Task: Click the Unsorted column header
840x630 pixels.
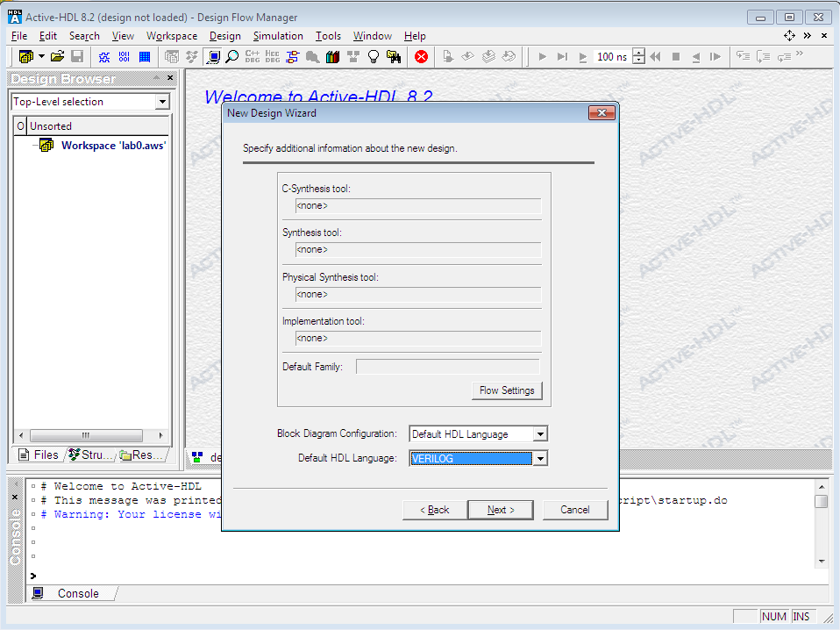Action: (x=98, y=126)
